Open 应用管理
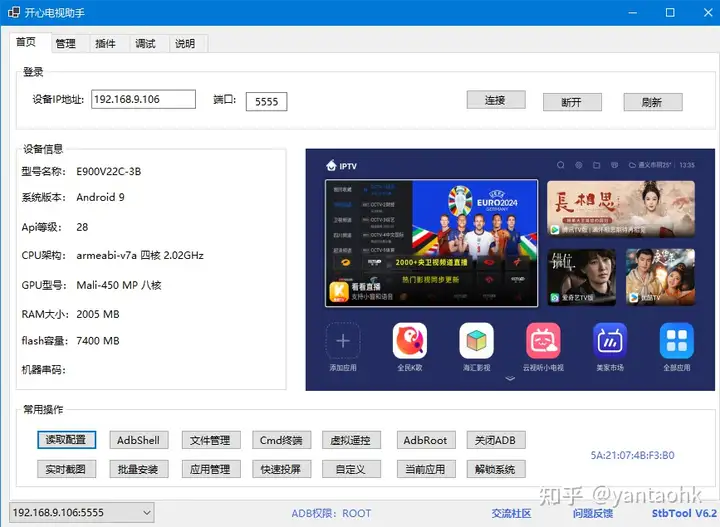720x527 pixels. point(211,469)
